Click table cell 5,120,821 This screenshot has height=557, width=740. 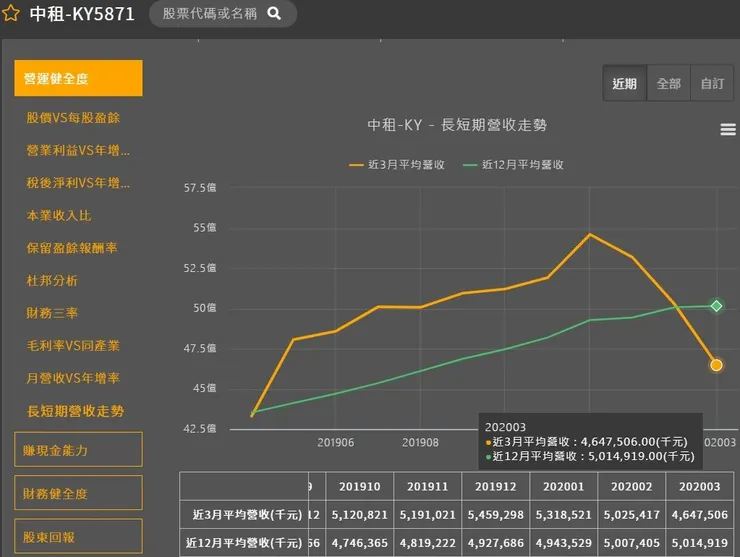360,515
